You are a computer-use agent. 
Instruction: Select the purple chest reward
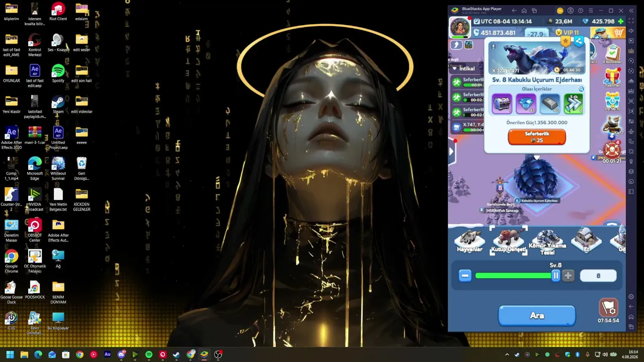[502, 104]
